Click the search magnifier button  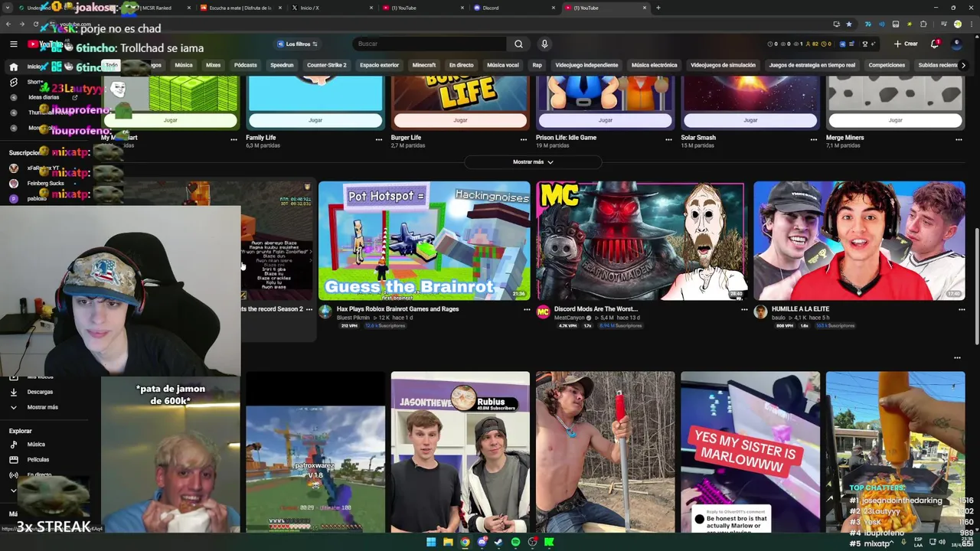click(x=518, y=44)
